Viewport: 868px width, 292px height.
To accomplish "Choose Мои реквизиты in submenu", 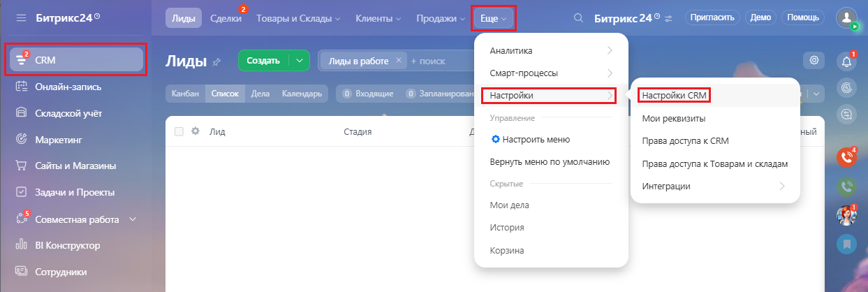I will click(673, 118).
